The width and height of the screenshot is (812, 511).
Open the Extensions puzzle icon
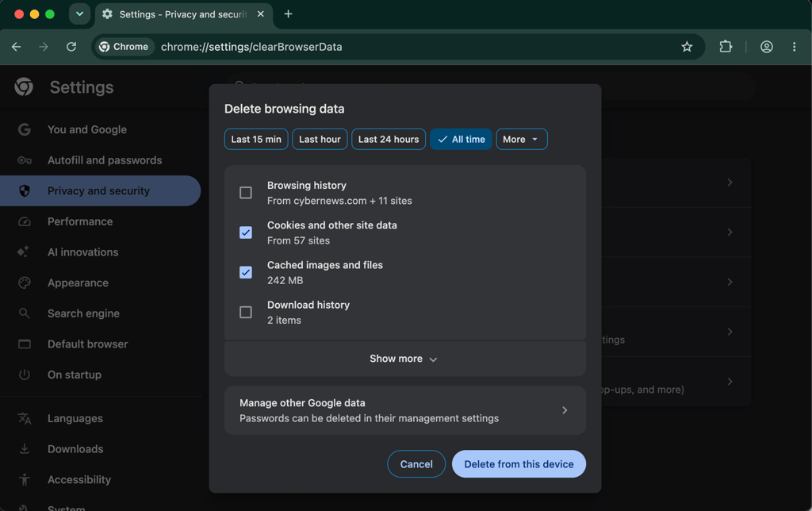726,47
